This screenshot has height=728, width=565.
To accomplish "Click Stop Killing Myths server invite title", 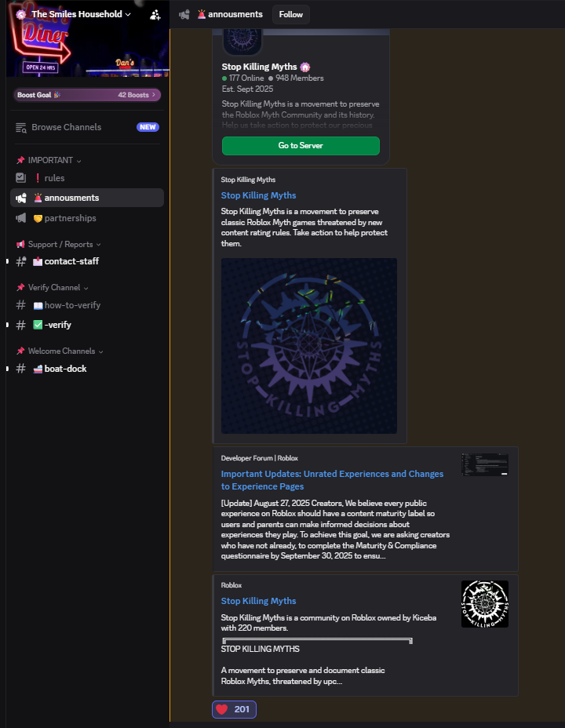I will point(259,67).
